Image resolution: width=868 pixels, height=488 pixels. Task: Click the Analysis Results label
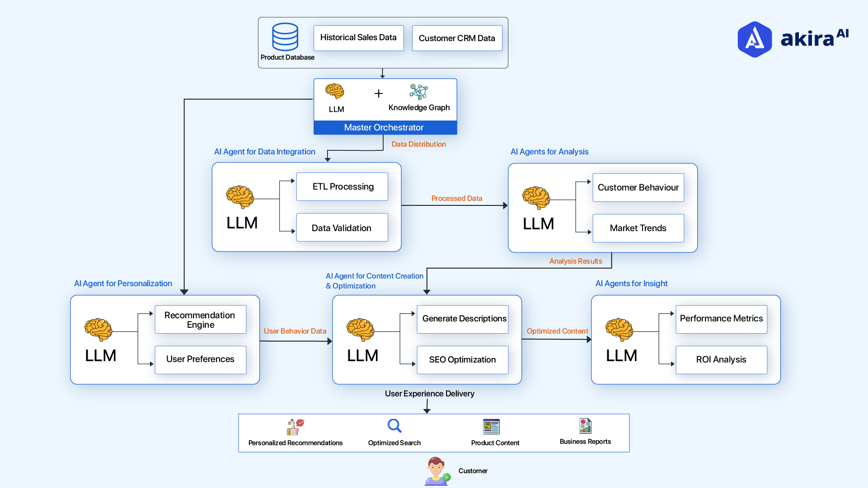click(576, 261)
